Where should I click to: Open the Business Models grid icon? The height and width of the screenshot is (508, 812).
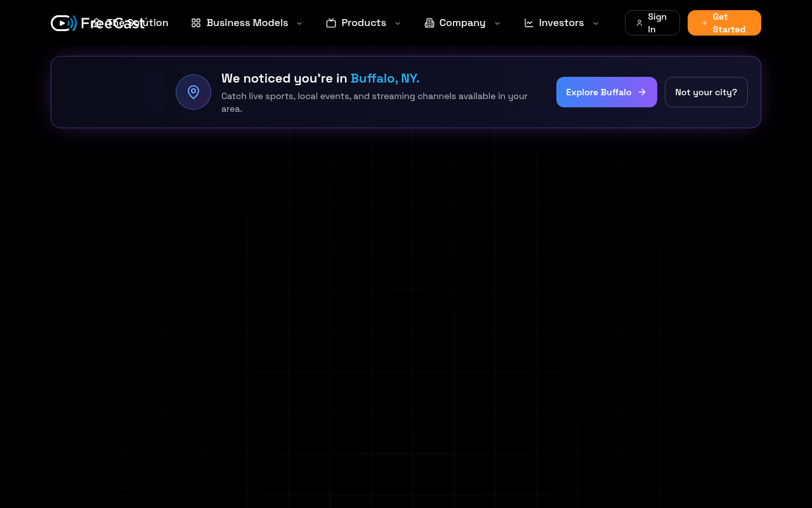click(x=196, y=23)
